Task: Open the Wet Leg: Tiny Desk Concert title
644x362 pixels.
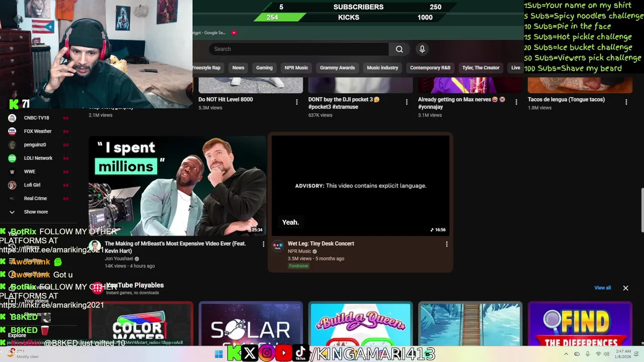Action: pos(321,244)
